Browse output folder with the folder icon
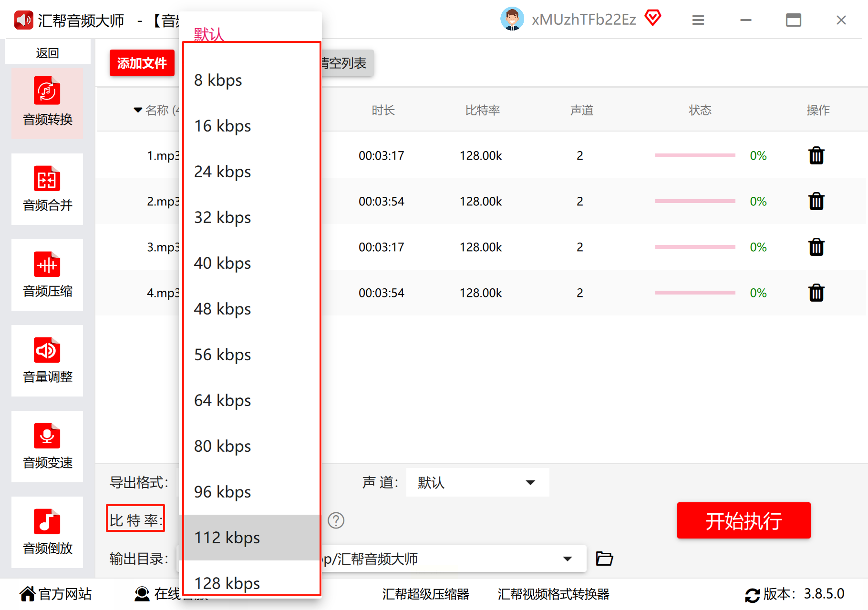The image size is (868, 610). point(604,558)
